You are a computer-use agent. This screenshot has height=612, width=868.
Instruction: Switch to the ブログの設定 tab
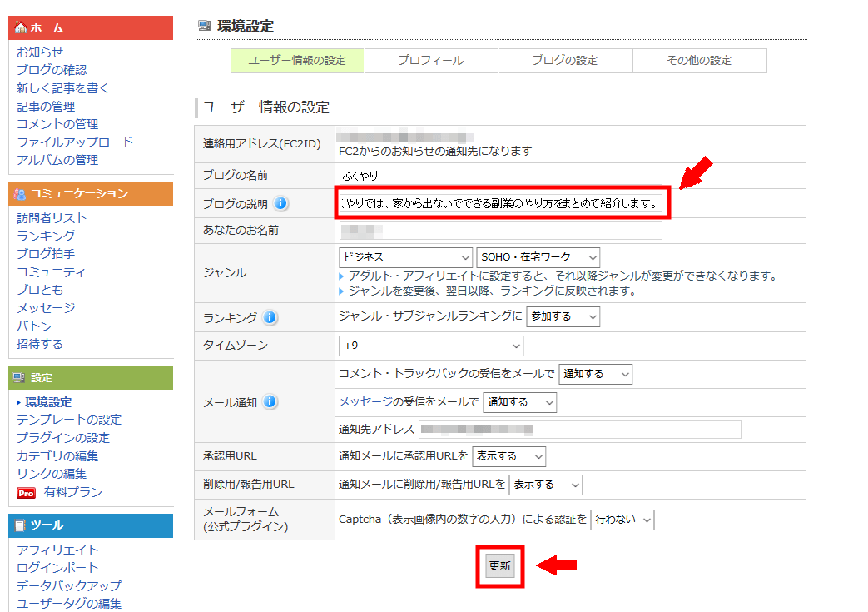click(x=565, y=61)
